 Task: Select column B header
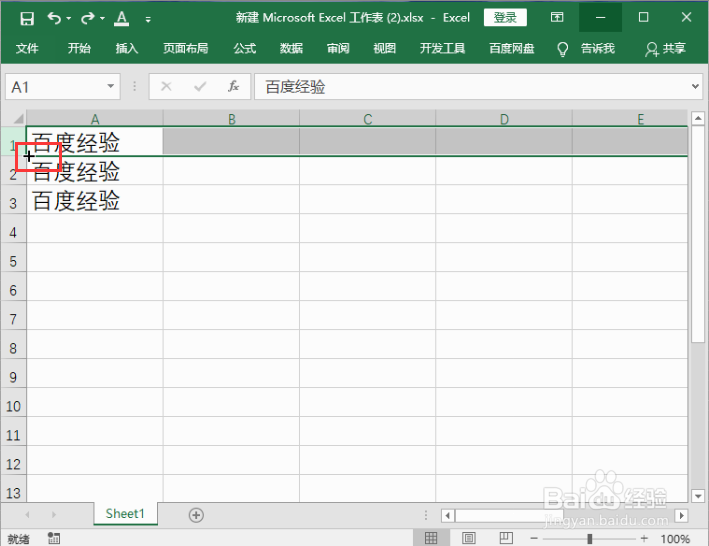[232, 118]
